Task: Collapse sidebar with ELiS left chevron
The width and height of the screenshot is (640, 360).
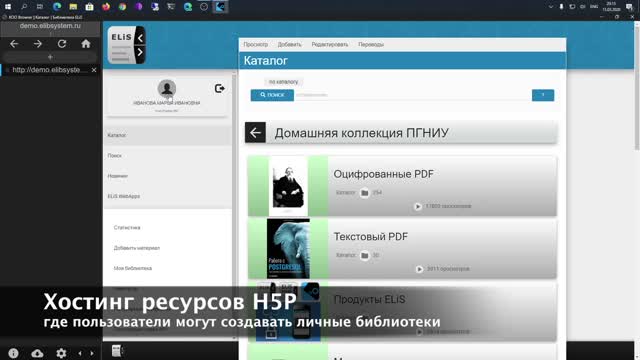Action: click(x=140, y=38)
